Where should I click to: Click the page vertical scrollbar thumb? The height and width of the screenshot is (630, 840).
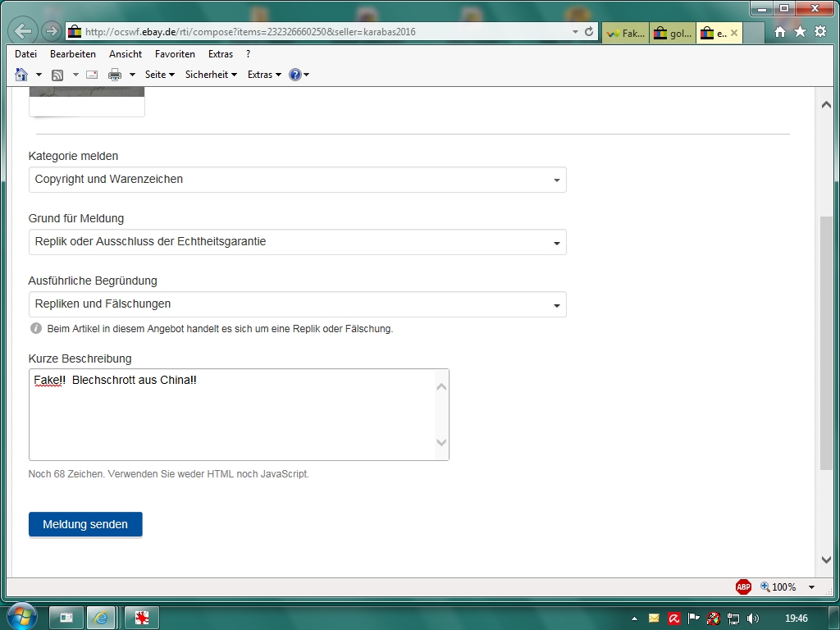[x=826, y=343]
